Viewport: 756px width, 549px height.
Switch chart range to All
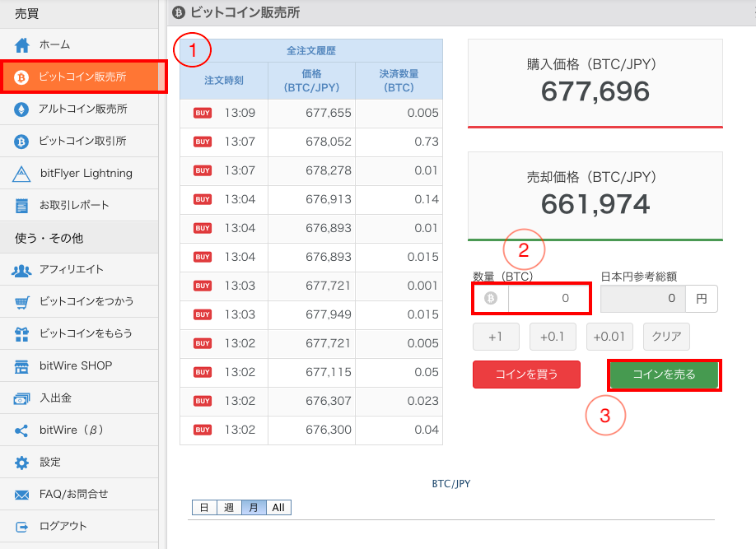click(278, 508)
